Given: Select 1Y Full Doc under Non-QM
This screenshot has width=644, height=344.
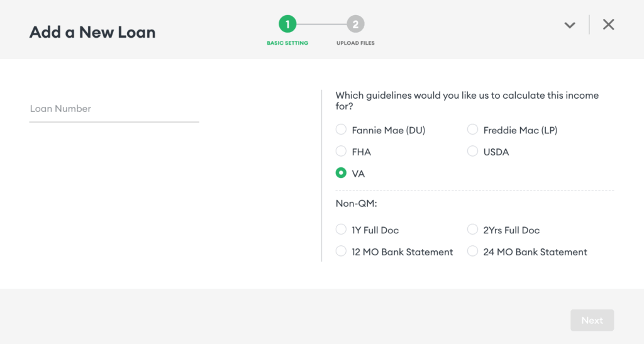Looking at the screenshot, I should (341, 230).
